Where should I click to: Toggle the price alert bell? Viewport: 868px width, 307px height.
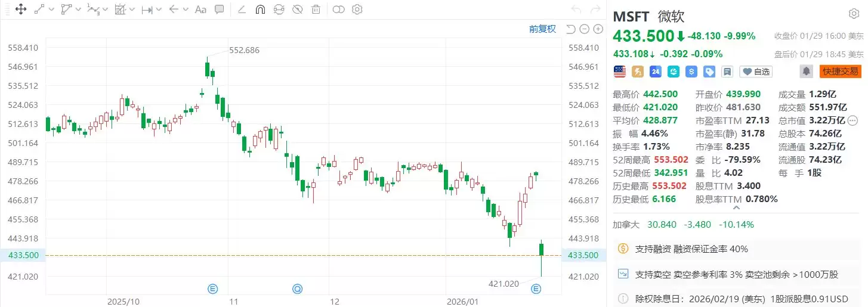click(807, 72)
